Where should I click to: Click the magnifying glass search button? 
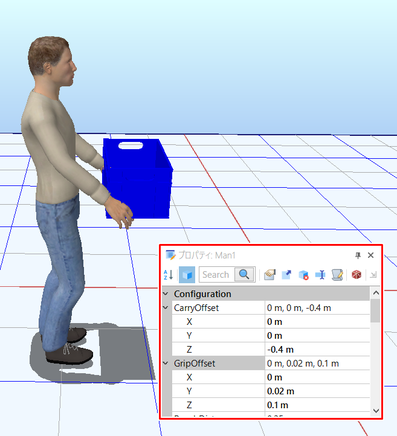[x=244, y=275]
